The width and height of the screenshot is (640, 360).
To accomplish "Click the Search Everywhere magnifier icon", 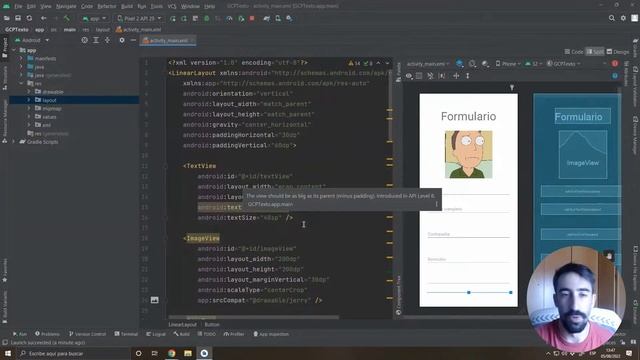I will (x=611, y=18).
